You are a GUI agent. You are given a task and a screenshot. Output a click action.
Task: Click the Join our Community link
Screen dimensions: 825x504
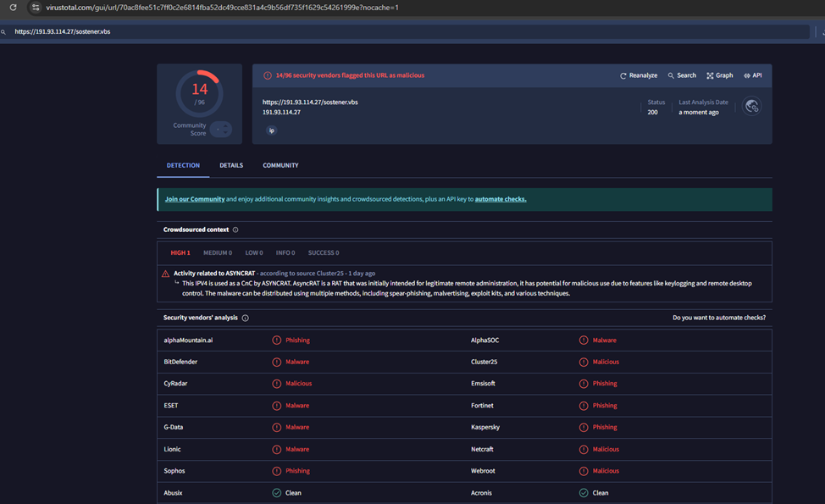coord(195,199)
